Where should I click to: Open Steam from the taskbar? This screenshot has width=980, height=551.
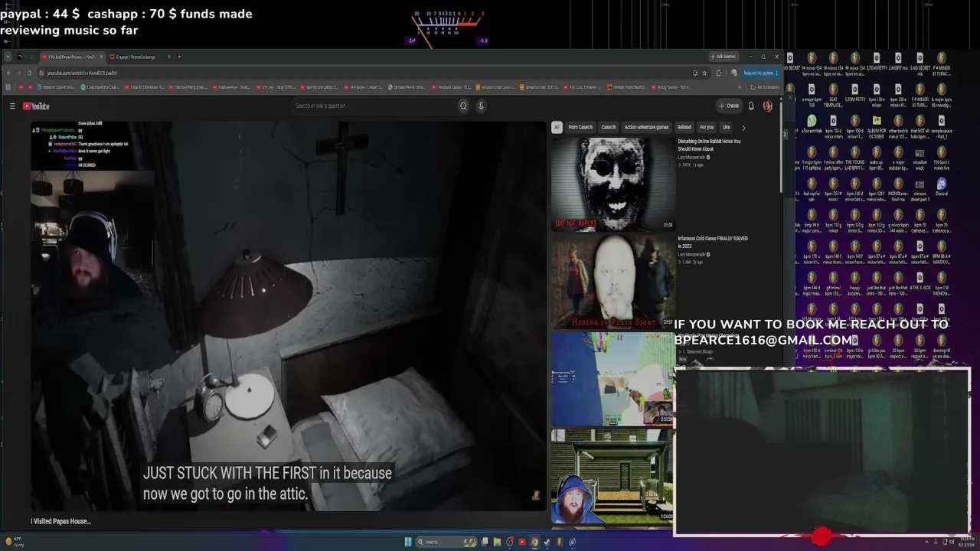pyautogui.click(x=547, y=542)
